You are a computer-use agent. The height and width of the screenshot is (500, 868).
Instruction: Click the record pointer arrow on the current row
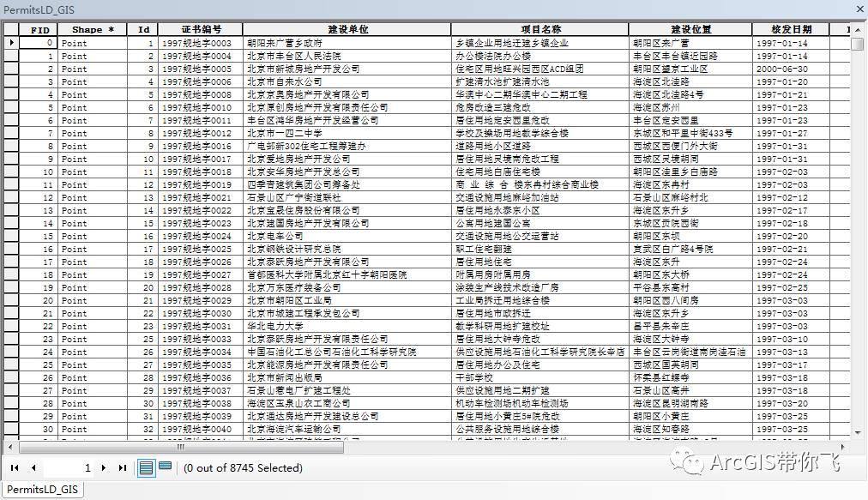coord(12,41)
